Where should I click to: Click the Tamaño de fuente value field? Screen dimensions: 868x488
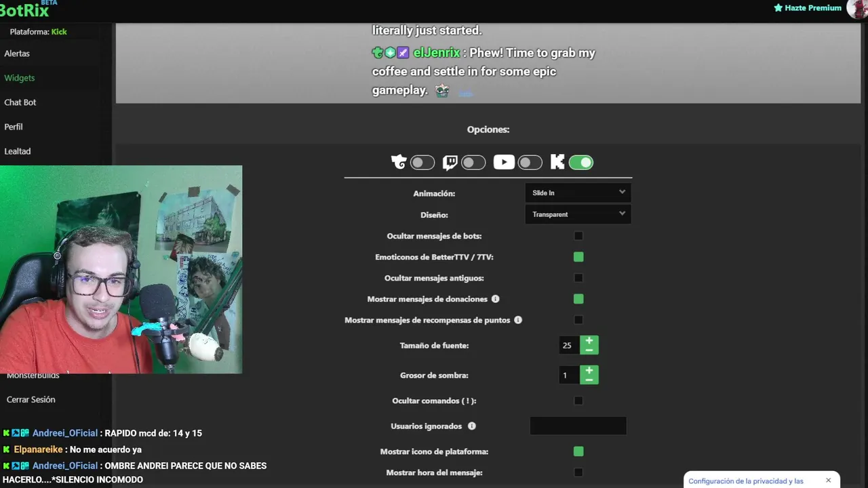[x=570, y=346]
